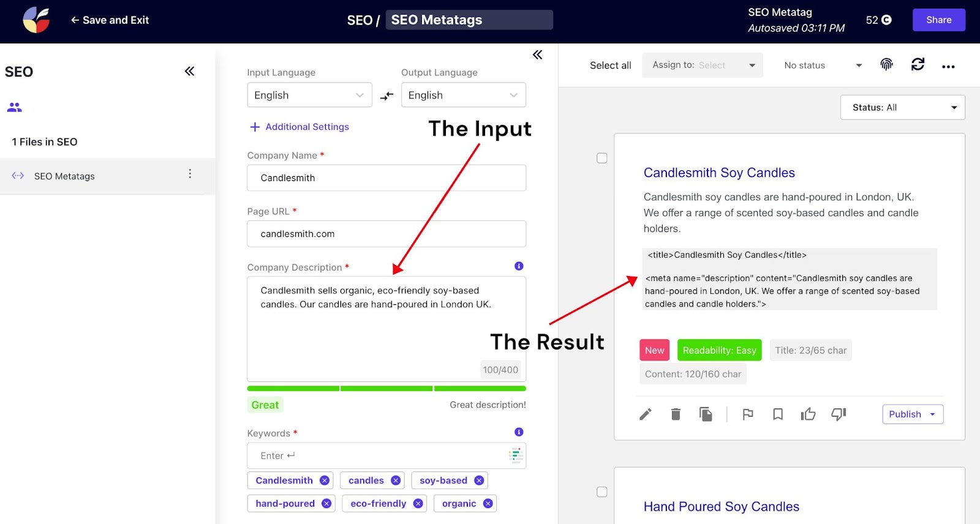
Task: Click the generated meta tag code block
Action: click(790, 279)
